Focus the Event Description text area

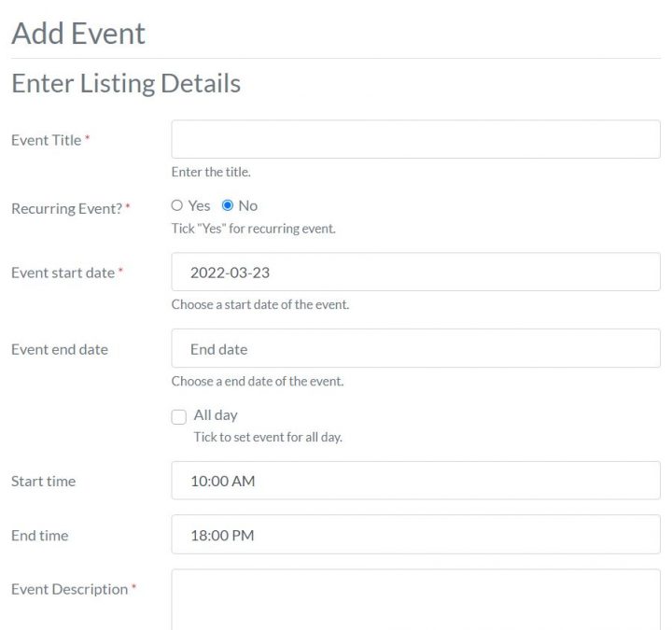pos(415,599)
